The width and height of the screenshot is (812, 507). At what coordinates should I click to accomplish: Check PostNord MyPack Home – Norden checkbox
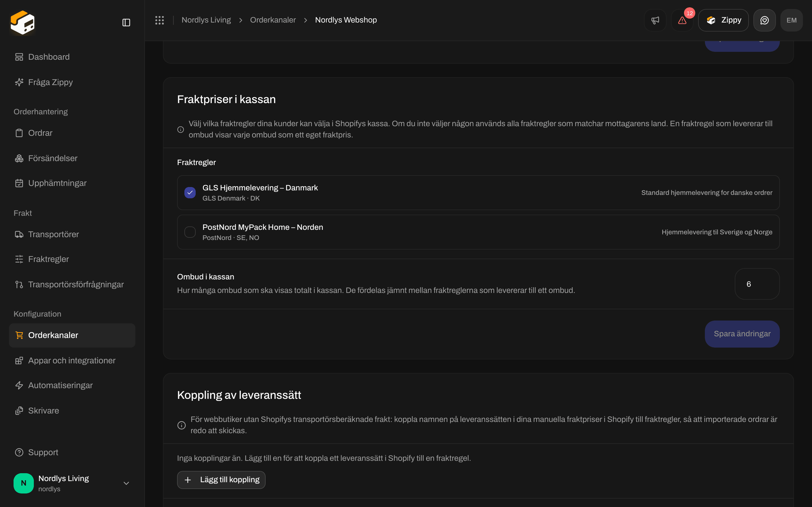point(190,232)
